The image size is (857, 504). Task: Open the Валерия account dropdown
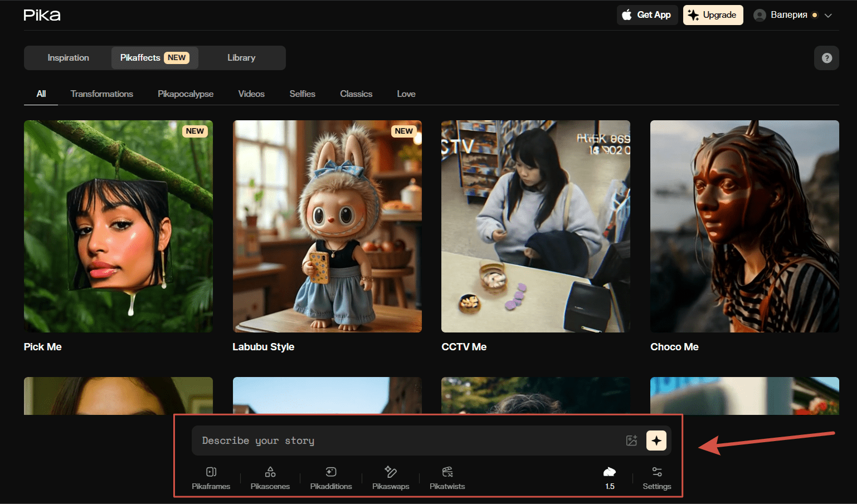tap(793, 15)
